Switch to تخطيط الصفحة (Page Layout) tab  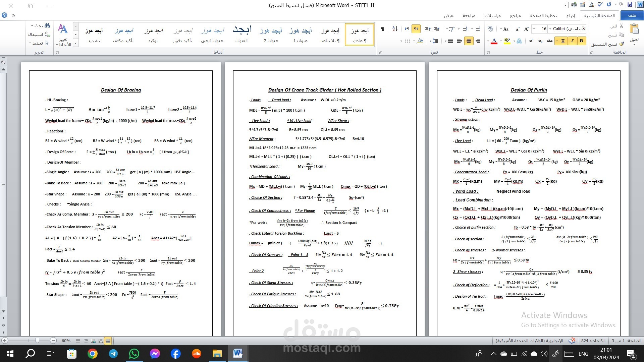tap(543, 15)
